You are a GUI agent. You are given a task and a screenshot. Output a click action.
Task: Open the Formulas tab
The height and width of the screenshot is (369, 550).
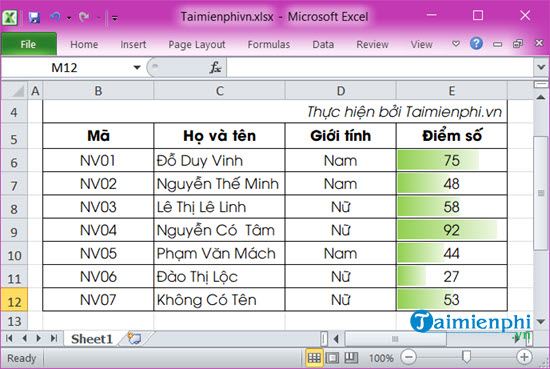(x=269, y=44)
